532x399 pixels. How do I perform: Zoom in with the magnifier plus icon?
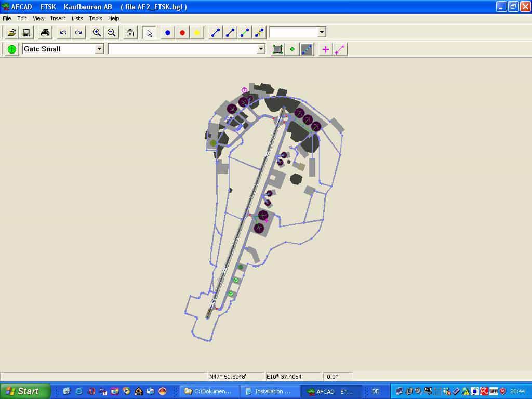coord(97,33)
